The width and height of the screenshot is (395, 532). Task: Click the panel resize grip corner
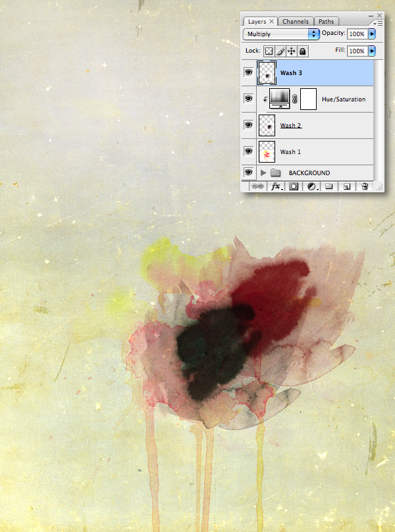click(380, 187)
